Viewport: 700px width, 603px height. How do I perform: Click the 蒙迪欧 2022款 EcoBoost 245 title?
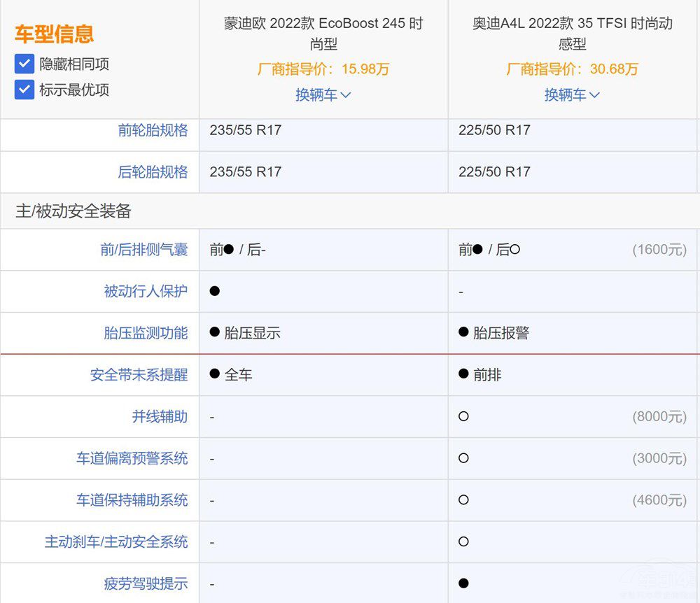(323, 34)
